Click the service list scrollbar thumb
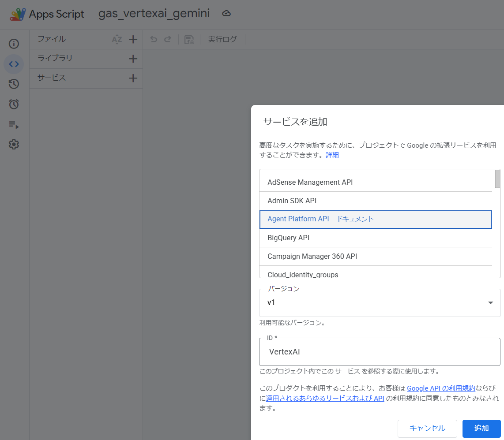Viewport: 504px width, 440px height. coord(497,179)
